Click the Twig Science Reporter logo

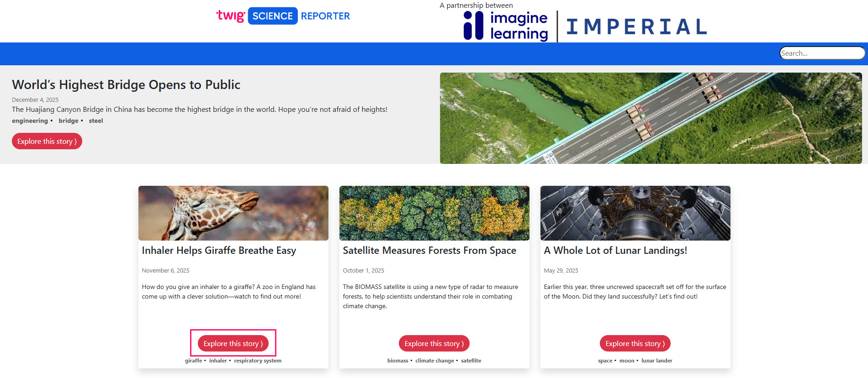(x=283, y=16)
